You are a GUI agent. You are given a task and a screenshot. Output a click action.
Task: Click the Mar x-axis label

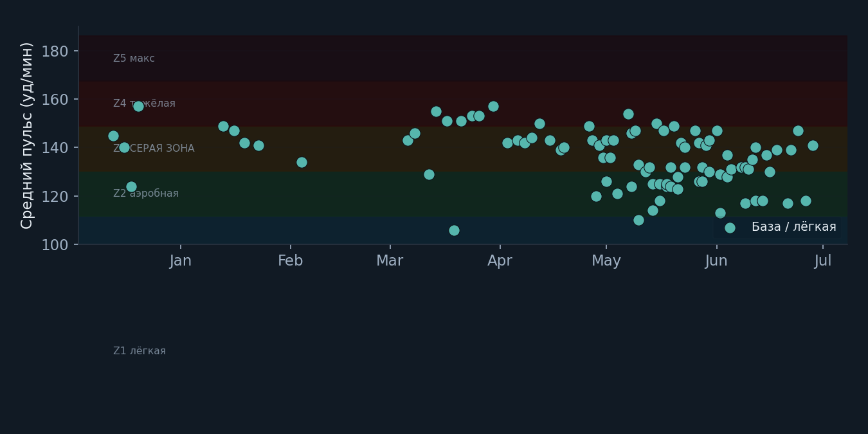[390, 261]
